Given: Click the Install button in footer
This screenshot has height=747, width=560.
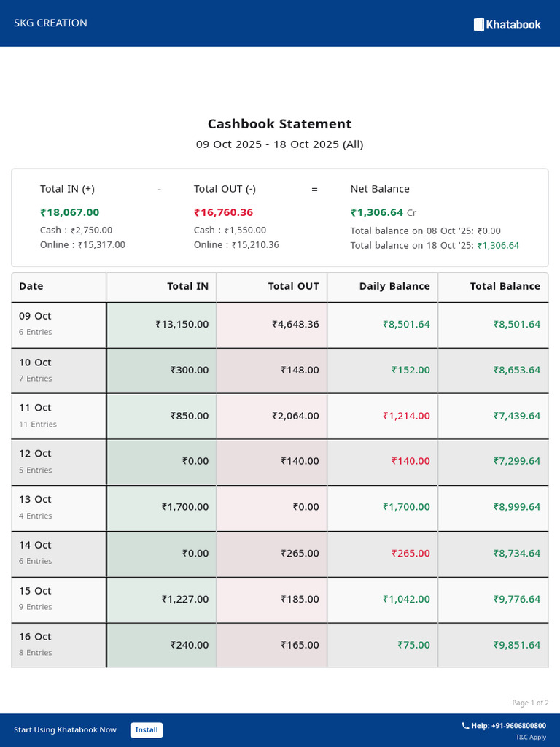Looking at the screenshot, I should point(147,729).
